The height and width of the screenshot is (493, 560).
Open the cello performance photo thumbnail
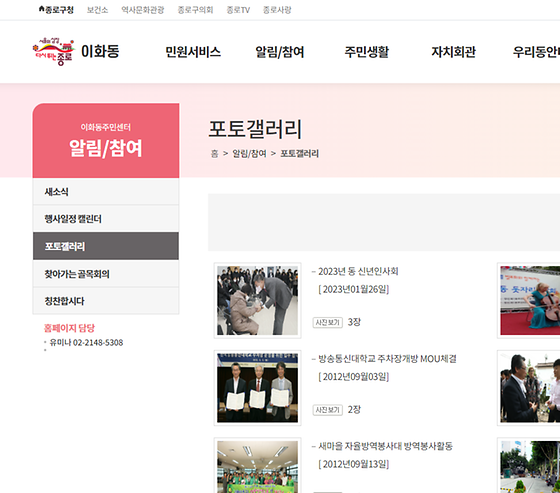[x=529, y=300]
